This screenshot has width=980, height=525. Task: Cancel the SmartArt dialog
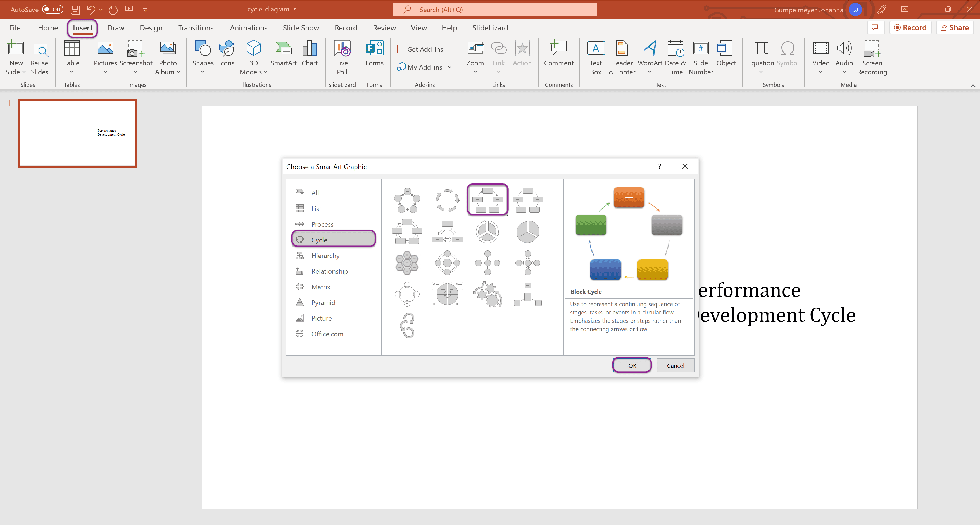pyautogui.click(x=675, y=365)
